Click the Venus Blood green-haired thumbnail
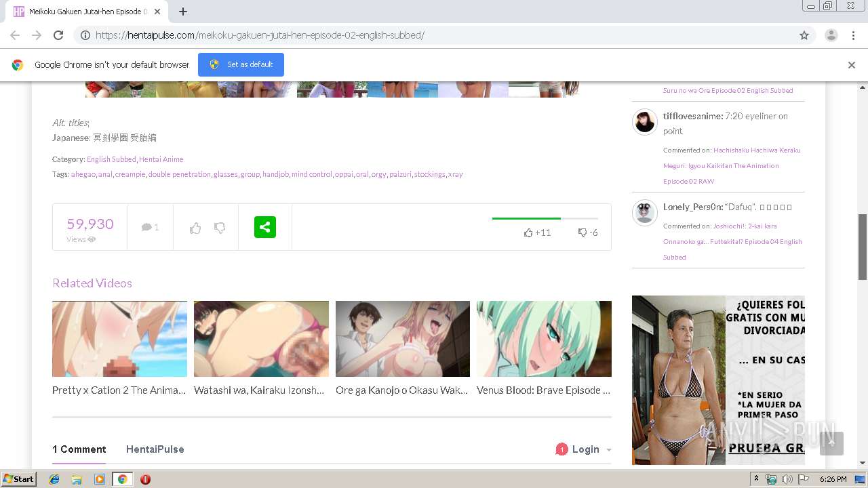This screenshot has width=868, height=488. [544, 339]
